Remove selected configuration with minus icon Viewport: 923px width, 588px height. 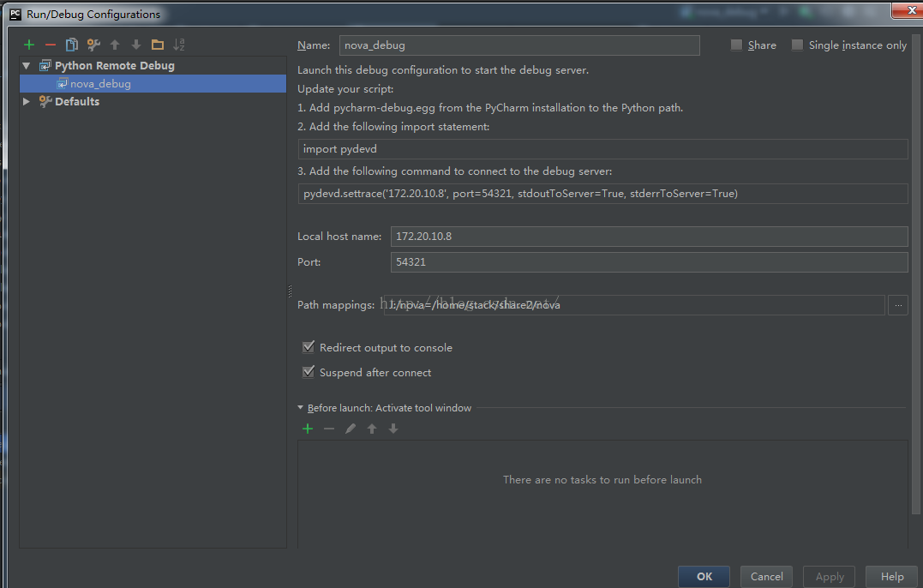click(x=51, y=45)
